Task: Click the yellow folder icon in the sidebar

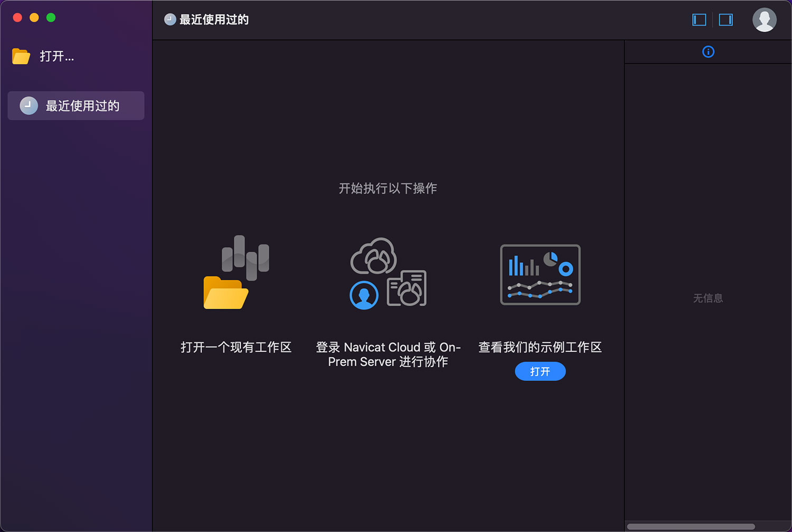Action: click(x=21, y=56)
